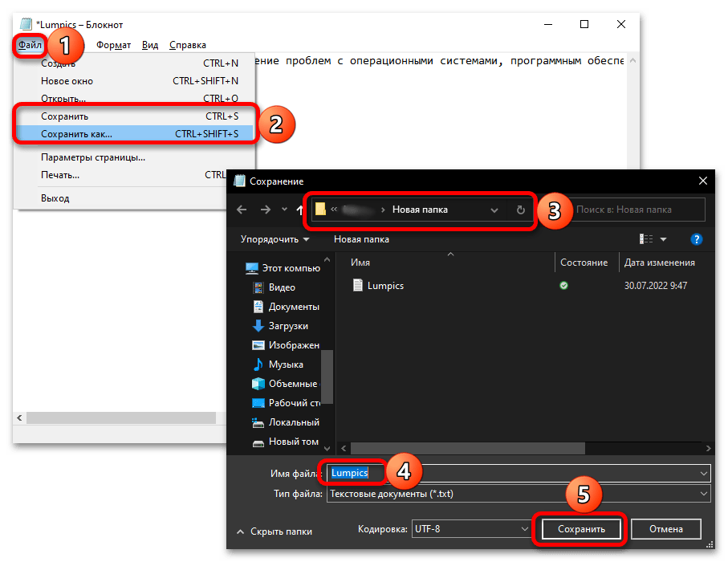The height and width of the screenshot is (562, 728).
Task: Click the Forward arrow in the save dialog
Action: tap(265, 210)
